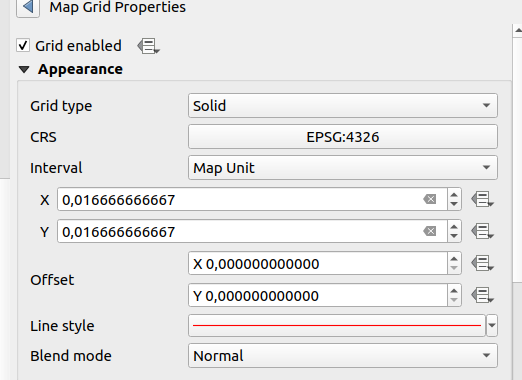Image resolution: width=522 pixels, height=380 pixels.
Task: Click the red Line style preview
Action: [x=337, y=325]
